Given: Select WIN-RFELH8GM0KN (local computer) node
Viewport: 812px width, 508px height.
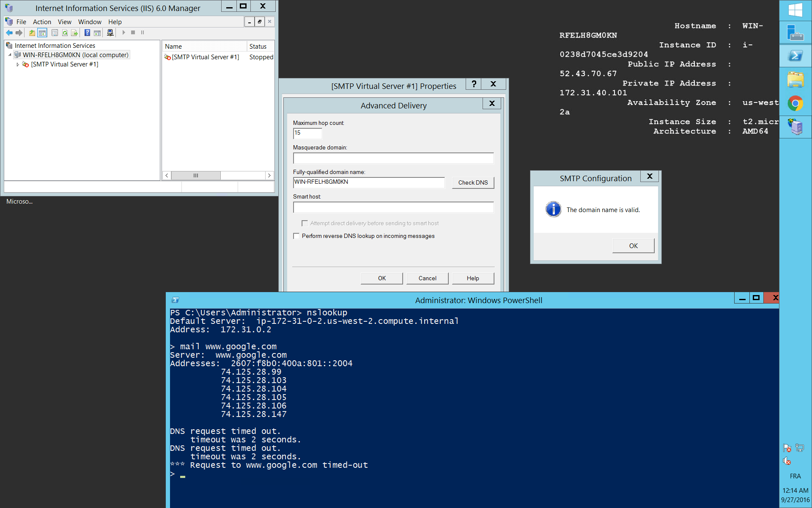Looking at the screenshot, I should coord(75,55).
